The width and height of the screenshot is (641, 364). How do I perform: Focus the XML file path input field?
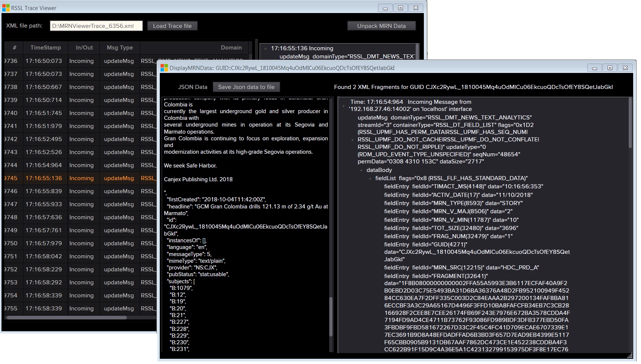pyautogui.click(x=96, y=26)
